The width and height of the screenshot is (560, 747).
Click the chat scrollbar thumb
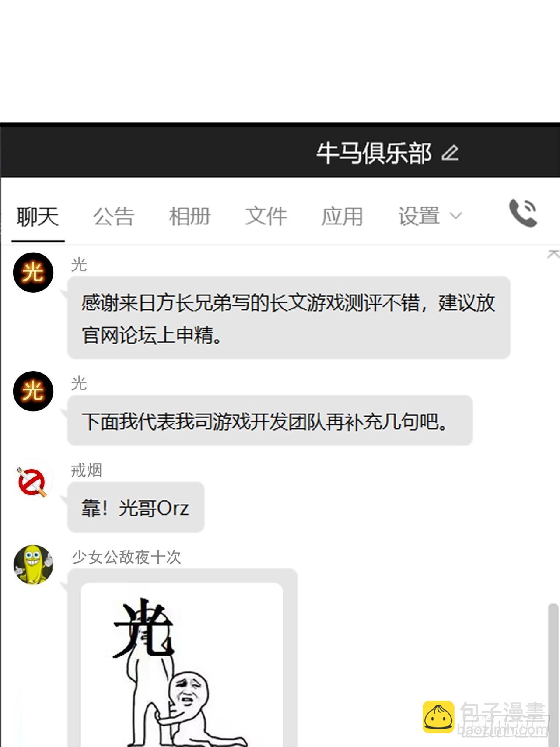pyautogui.click(x=553, y=674)
